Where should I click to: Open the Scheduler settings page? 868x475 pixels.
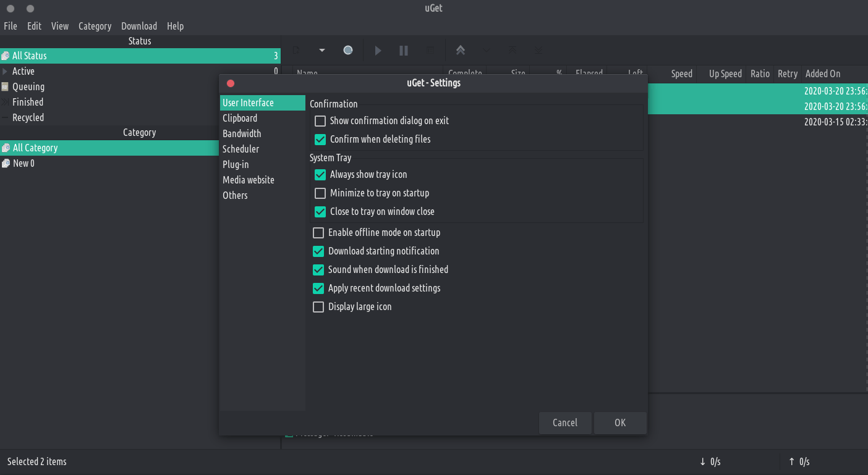coord(263,149)
